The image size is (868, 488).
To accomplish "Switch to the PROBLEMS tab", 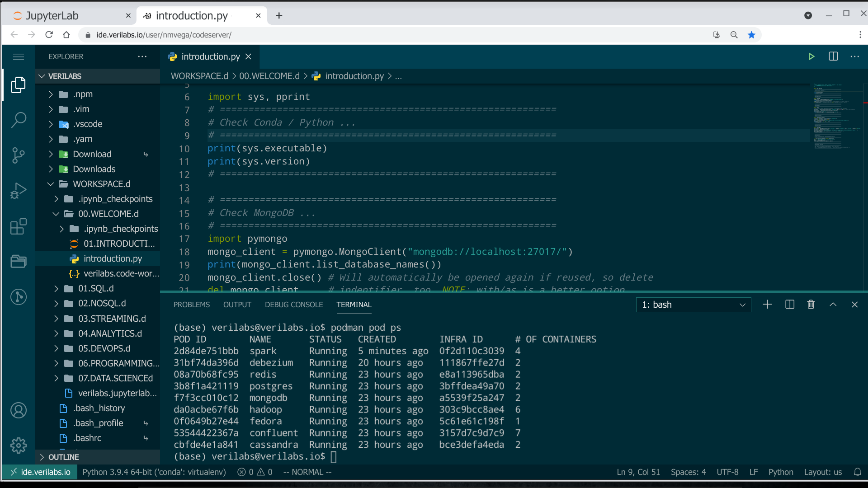I will [192, 305].
